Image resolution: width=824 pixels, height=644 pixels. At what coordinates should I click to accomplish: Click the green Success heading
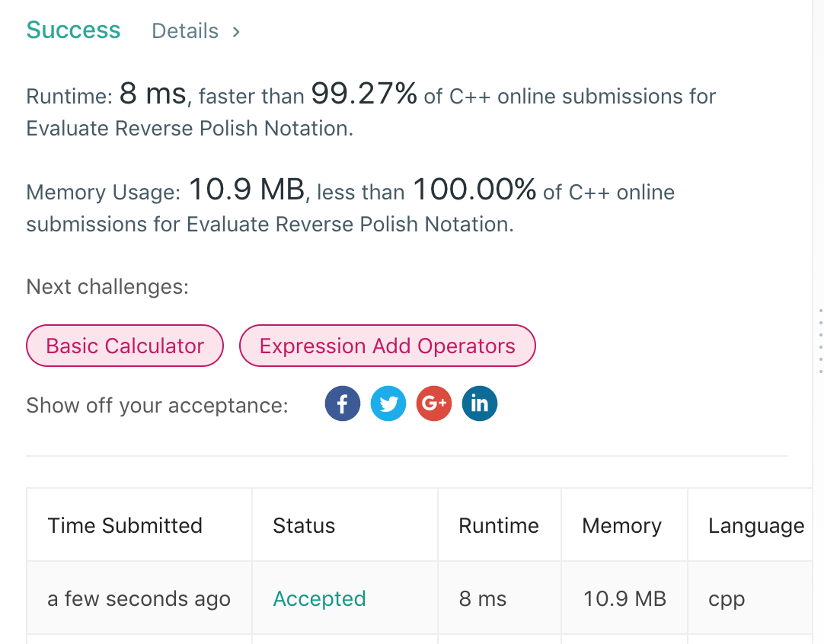73,30
